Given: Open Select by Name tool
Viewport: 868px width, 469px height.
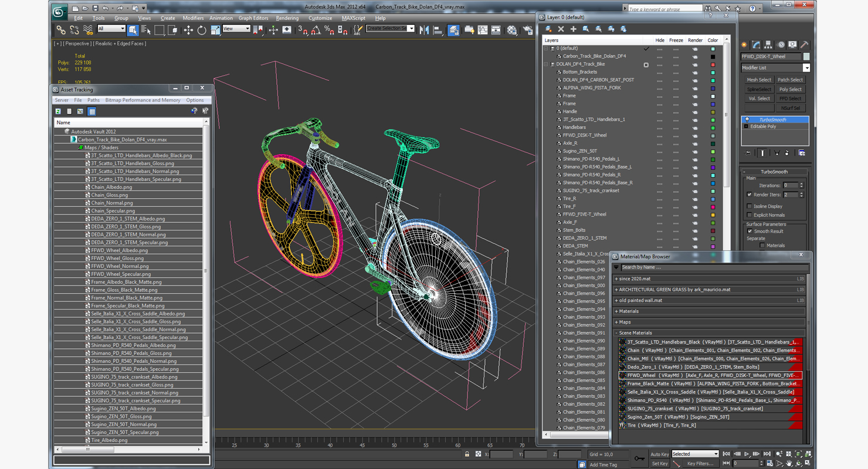Looking at the screenshot, I should coord(145,30).
